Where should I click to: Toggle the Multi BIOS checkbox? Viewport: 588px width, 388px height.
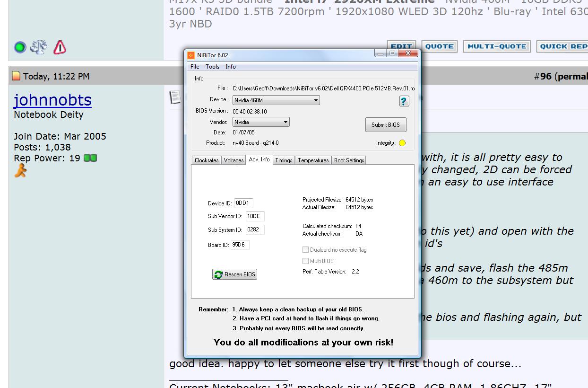[305, 261]
